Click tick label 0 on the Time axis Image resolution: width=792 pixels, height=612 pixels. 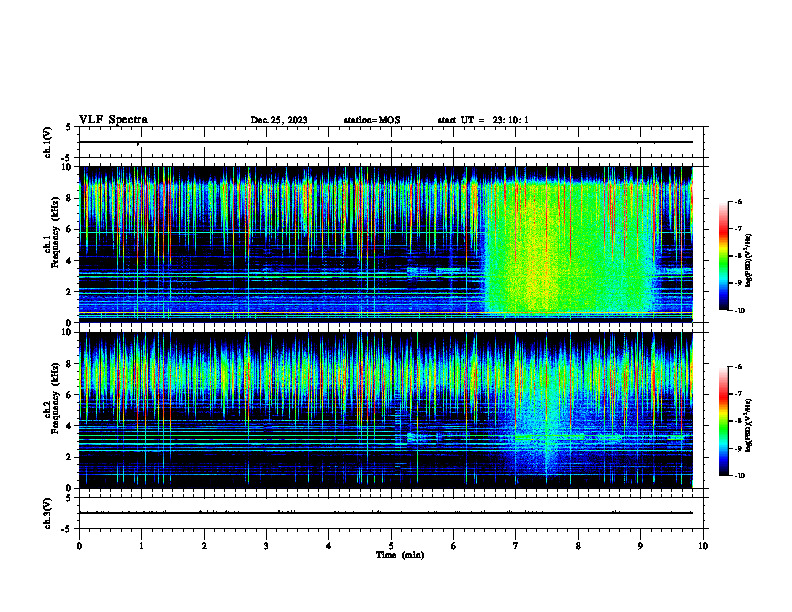(79, 546)
